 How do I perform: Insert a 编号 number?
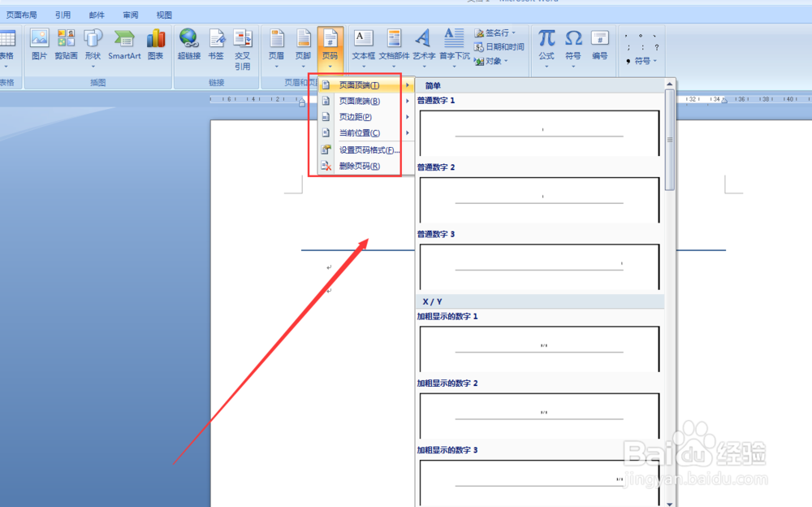tap(600, 45)
